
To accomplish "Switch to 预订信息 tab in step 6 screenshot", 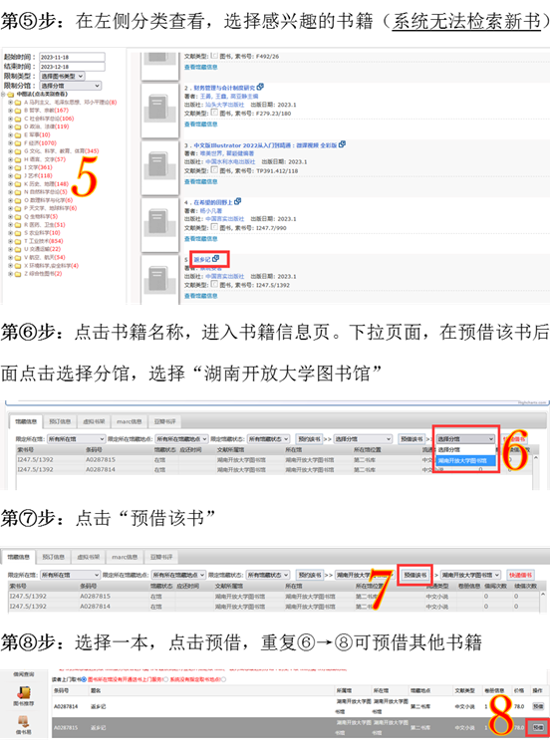I will pyautogui.click(x=60, y=421).
